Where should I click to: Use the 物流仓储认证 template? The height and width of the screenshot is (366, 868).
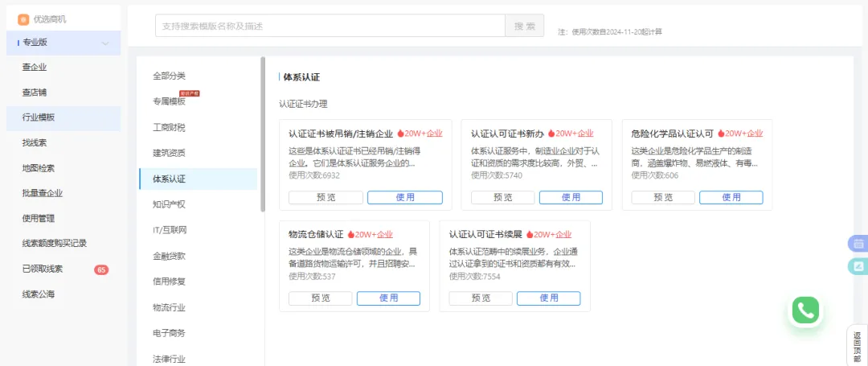(x=389, y=298)
